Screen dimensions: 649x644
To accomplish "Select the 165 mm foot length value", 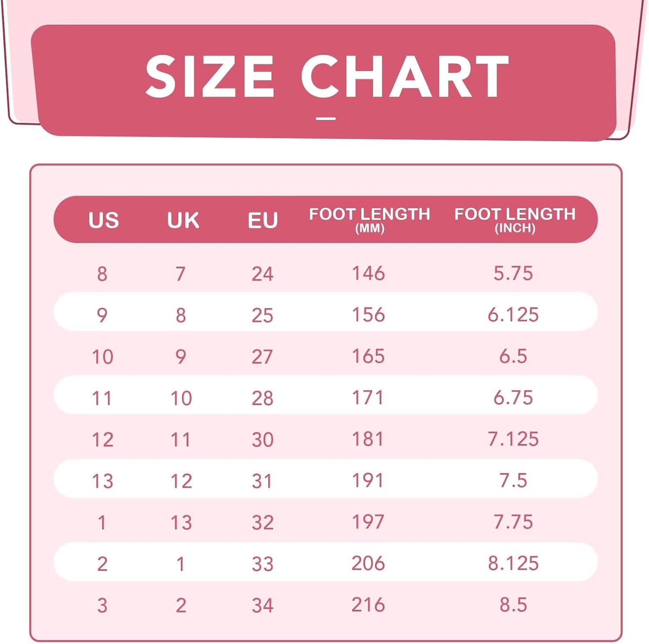I will [x=368, y=356].
